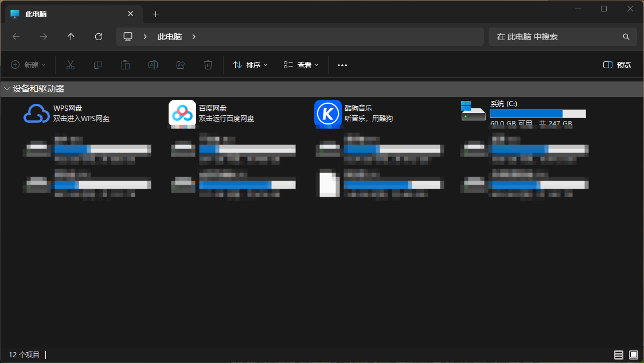This screenshot has width=644, height=363.
Task: Open the 酷狗音乐 app icon
Action: pyautogui.click(x=327, y=113)
